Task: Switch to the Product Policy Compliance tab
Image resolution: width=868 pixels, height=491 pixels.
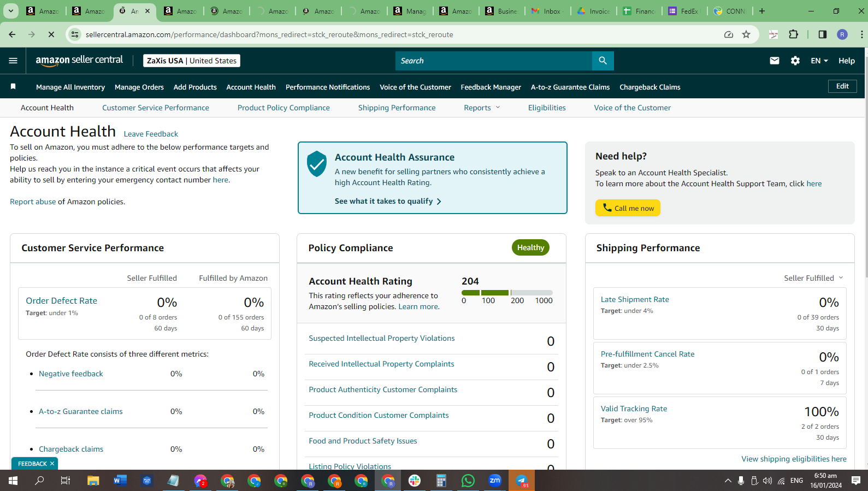Action: (284, 108)
